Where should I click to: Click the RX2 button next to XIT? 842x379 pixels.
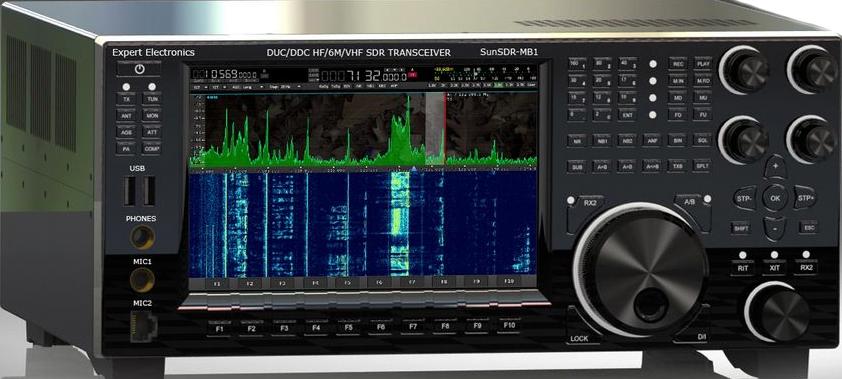tap(806, 268)
